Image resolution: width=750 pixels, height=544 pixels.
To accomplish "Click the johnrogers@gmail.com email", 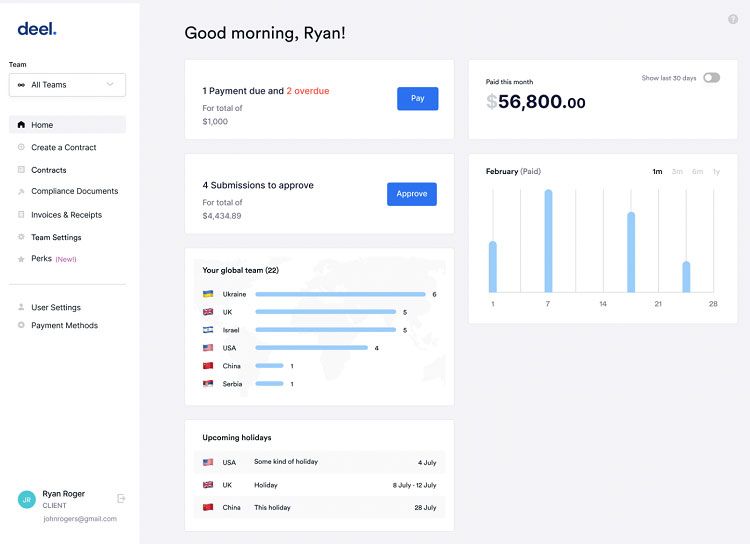I will pyautogui.click(x=80, y=519).
